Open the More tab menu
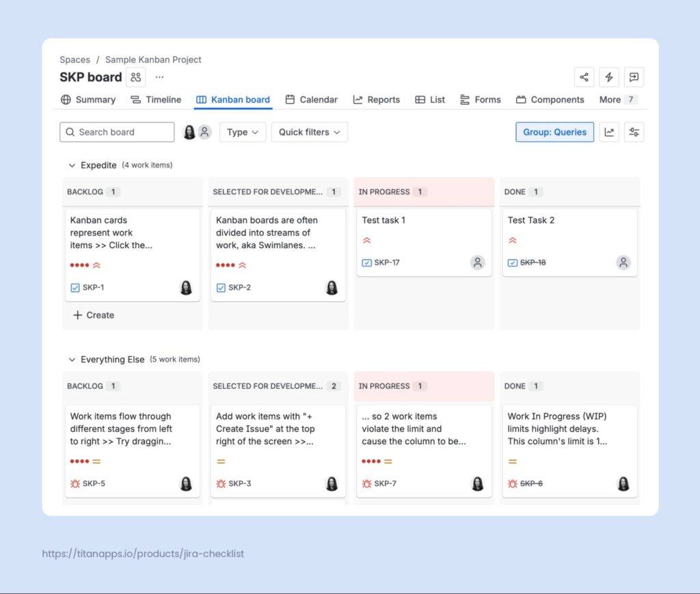 612,99
